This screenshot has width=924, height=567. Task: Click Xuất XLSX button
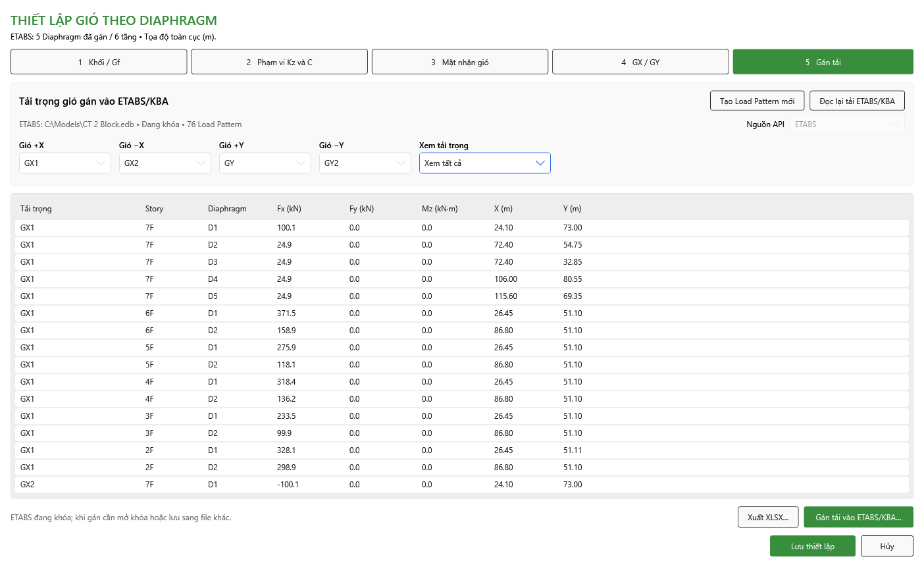[x=768, y=517]
